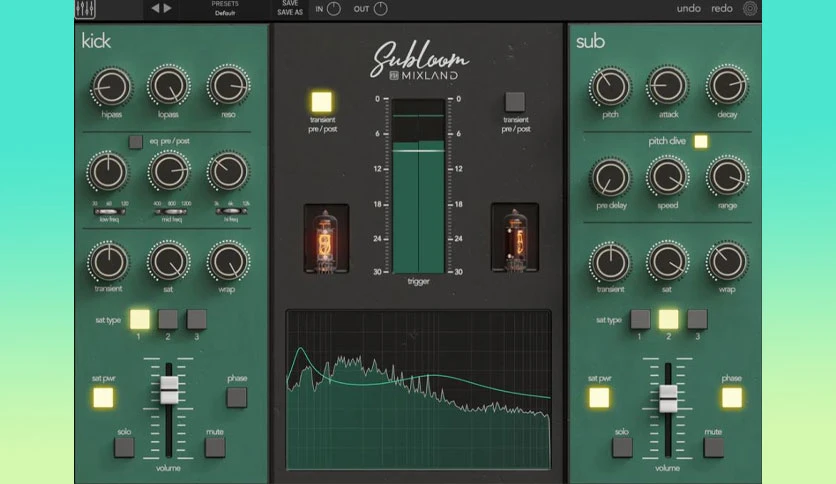The height and width of the screenshot is (484, 836).
Task: Click the redo button
Action: point(721,9)
